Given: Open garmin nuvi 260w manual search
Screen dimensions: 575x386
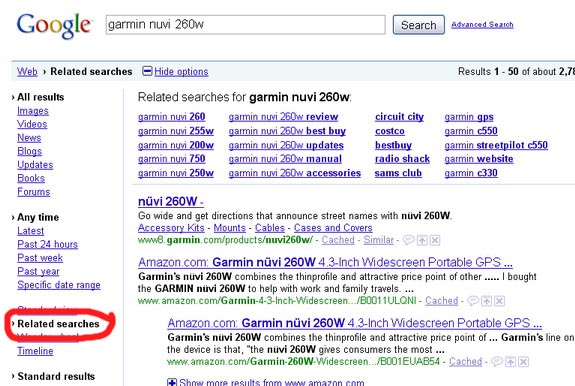Looking at the screenshot, I should pos(285,159).
